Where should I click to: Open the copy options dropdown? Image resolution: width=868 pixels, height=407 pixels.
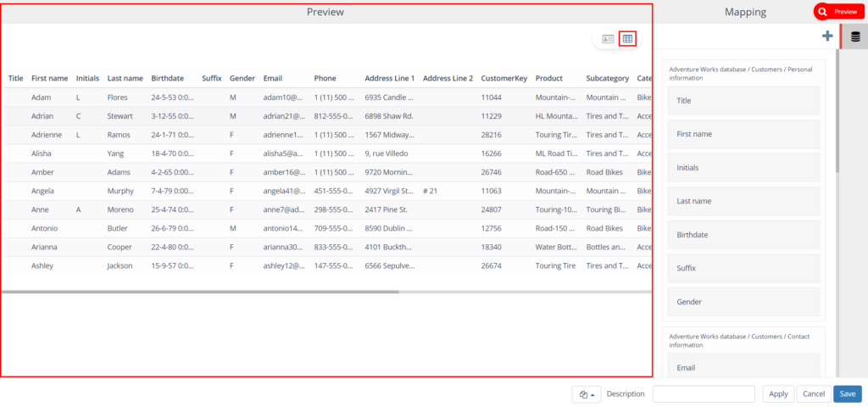tap(587, 394)
